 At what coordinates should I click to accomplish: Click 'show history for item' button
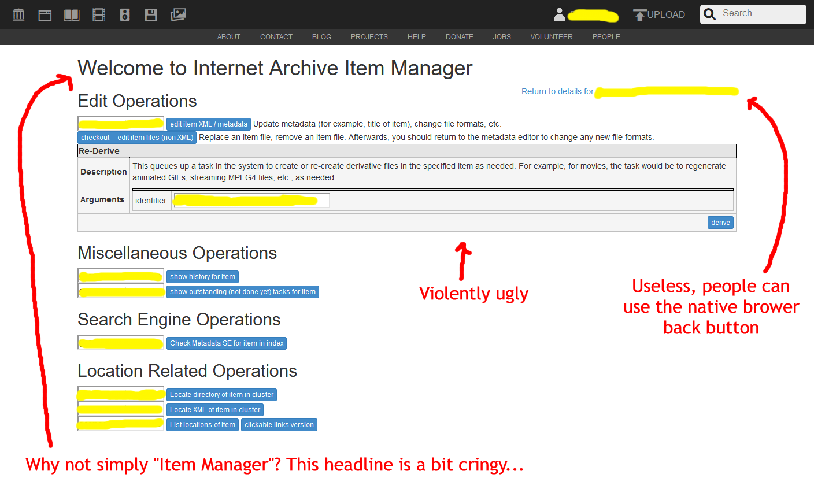pos(202,277)
